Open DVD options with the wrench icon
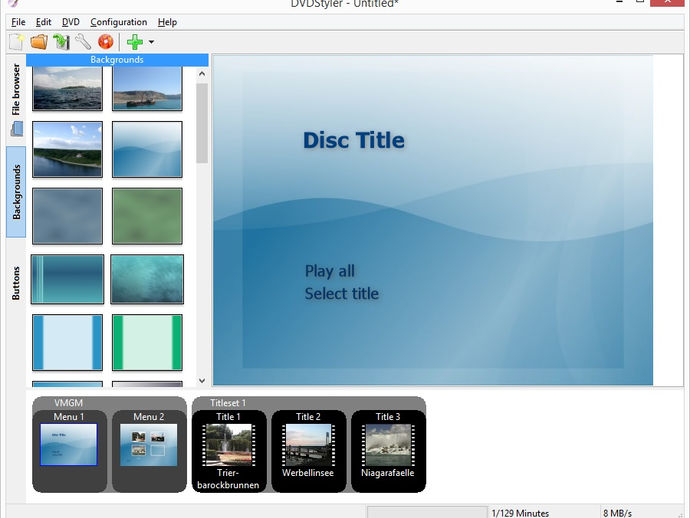Image resolution: width=690 pixels, height=518 pixels. coord(83,42)
